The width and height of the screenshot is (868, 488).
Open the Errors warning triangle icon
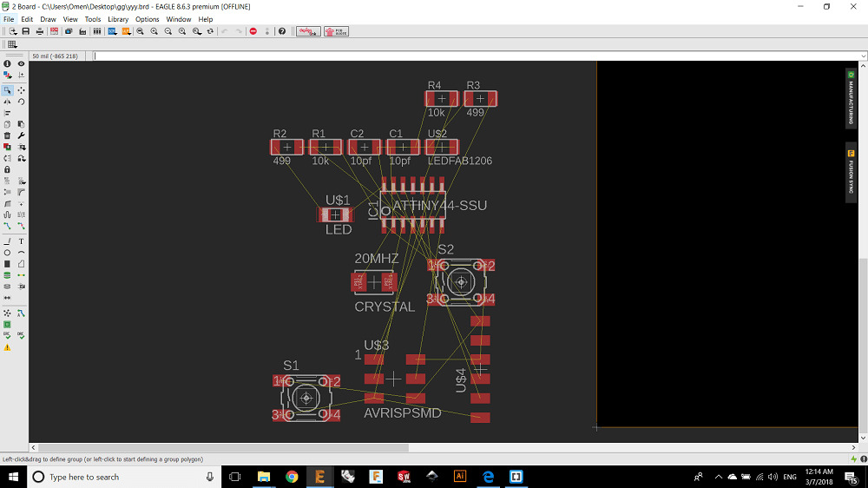(x=7, y=348)
